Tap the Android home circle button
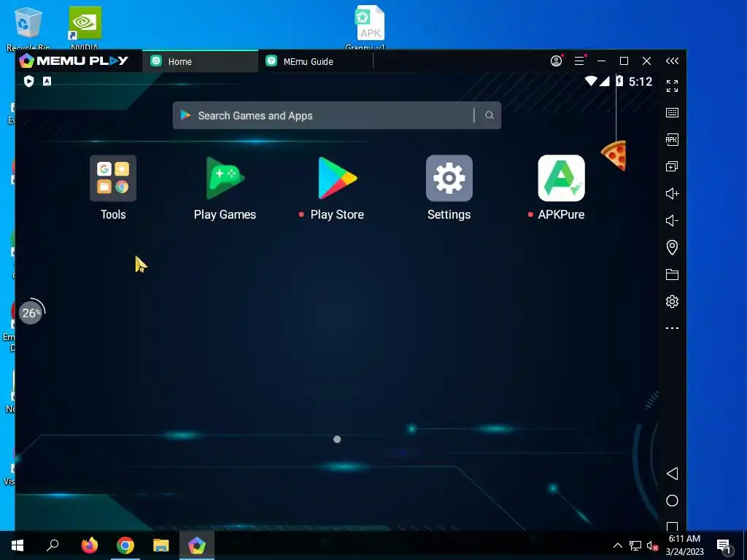 672,500
